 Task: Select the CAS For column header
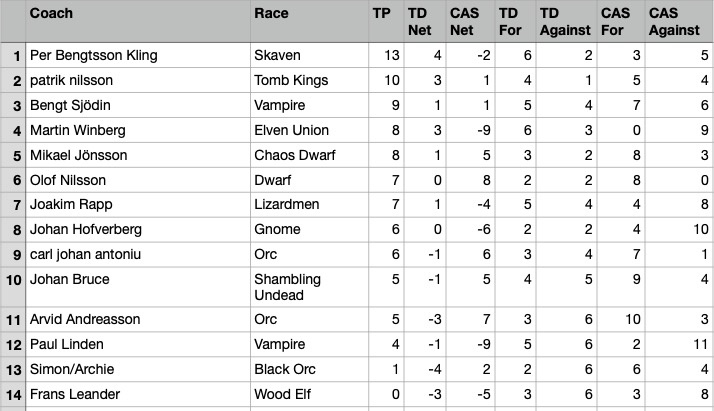pyautogui.click(x=617, y=21)
